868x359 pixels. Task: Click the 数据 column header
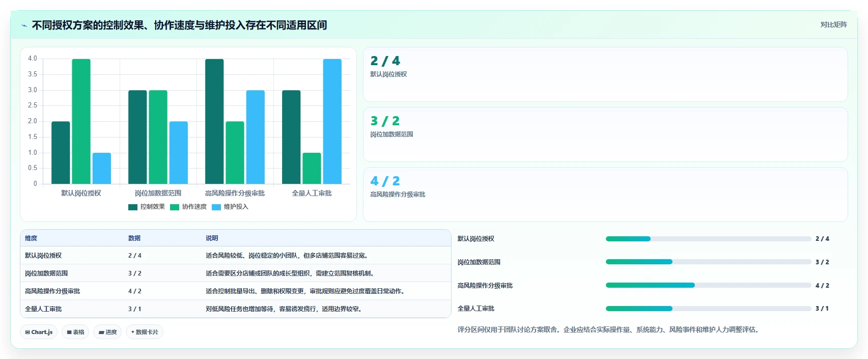(x=134, y=238)
